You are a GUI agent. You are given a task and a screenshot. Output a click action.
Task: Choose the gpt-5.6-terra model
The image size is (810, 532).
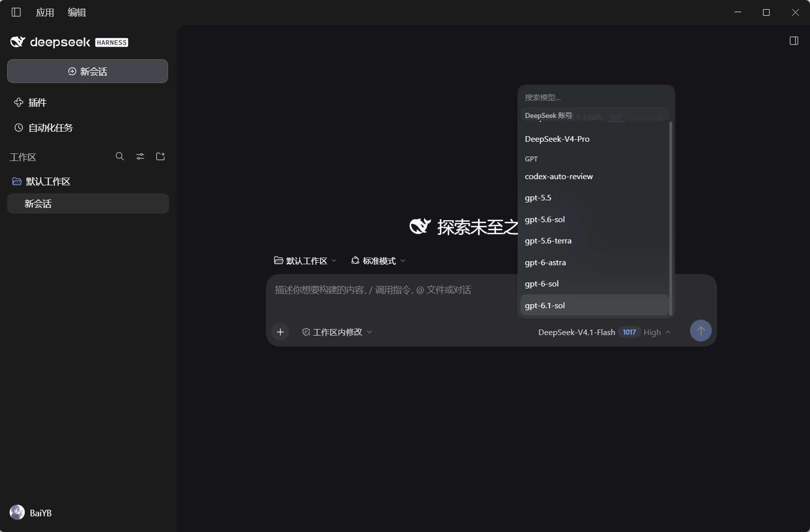pos(594,241)
